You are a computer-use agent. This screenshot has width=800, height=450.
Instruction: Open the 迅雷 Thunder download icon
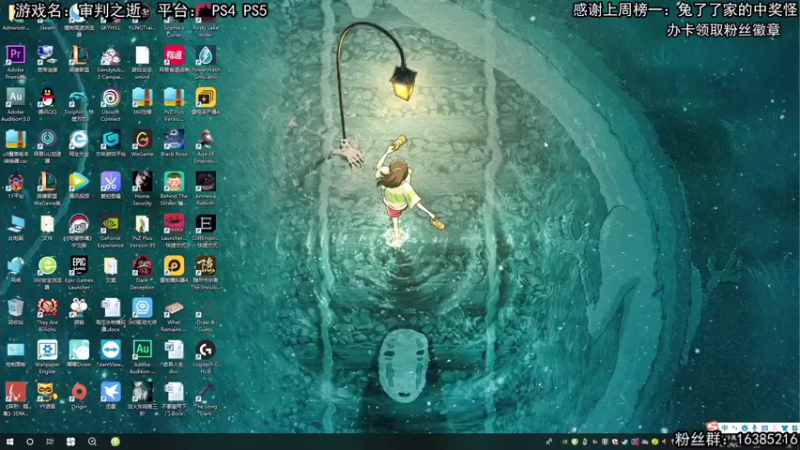click(x=110, y=392)
